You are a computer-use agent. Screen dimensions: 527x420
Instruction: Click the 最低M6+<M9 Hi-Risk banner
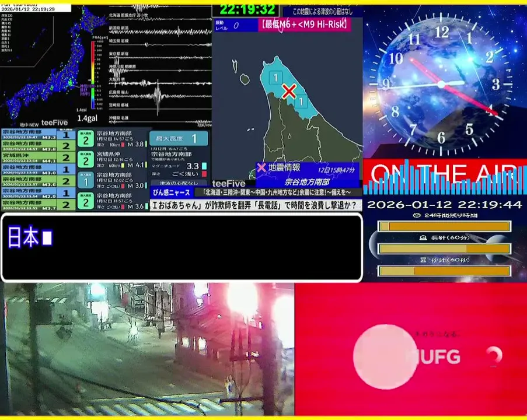pyautogui.click(x=305, y=24)
